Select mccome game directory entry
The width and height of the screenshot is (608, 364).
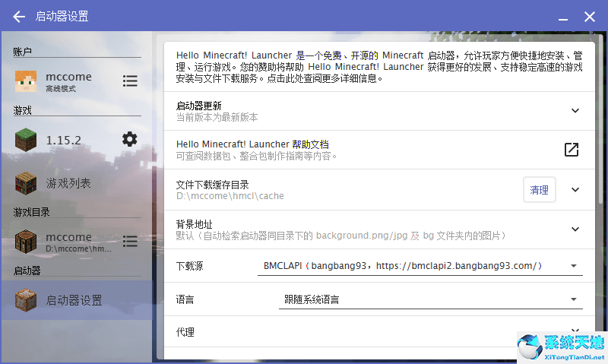click(x=77, y=241)
